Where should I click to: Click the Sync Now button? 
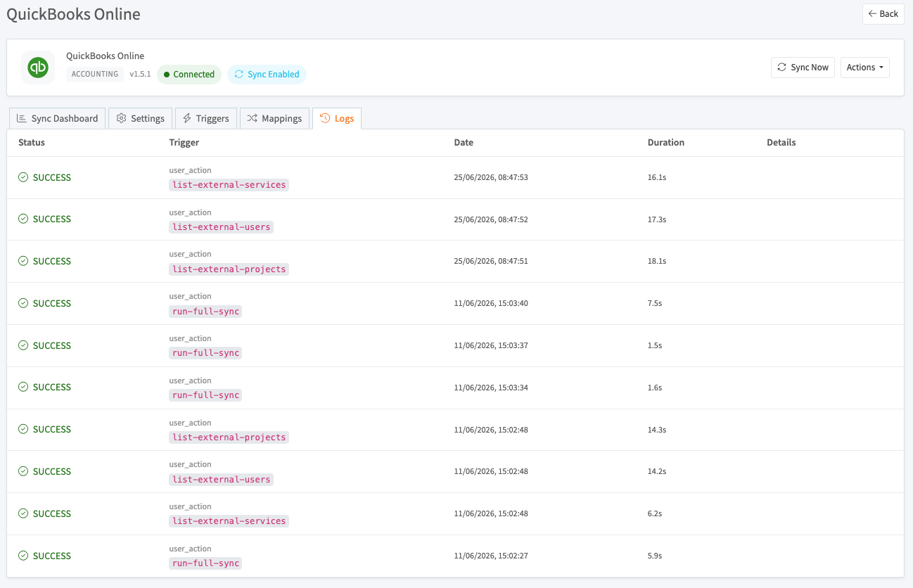coord(803,68)
